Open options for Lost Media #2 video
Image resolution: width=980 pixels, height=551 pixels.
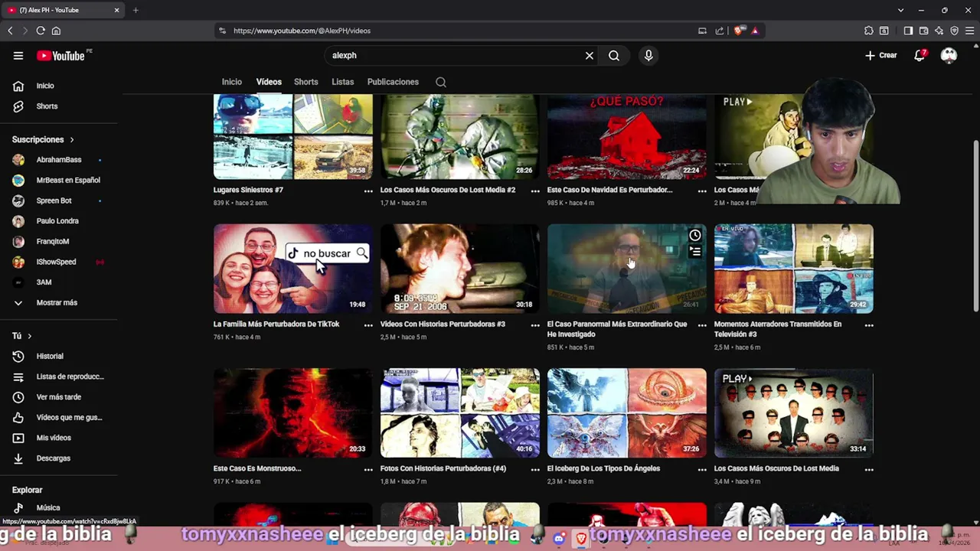point(535,191)
